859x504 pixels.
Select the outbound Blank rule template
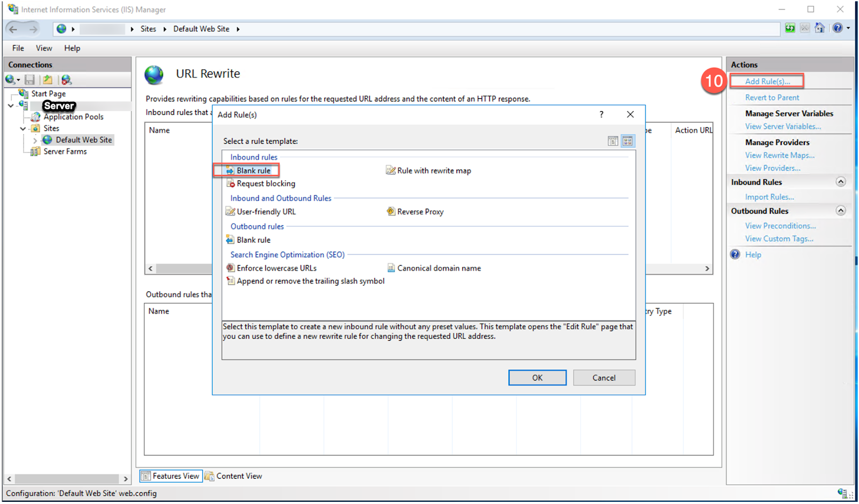tap(248, 240)
